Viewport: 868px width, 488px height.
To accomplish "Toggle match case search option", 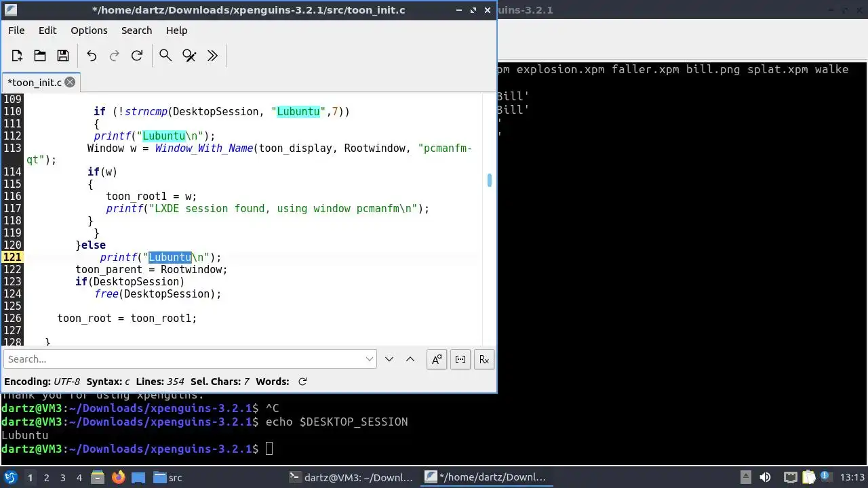I will click(437, 359).
